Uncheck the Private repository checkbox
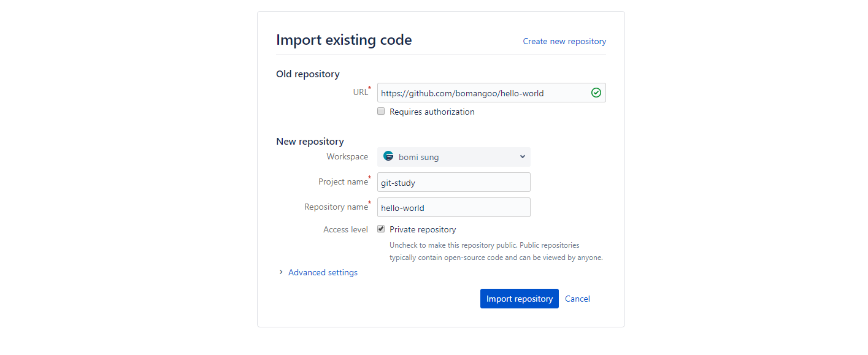 point(381,229)
